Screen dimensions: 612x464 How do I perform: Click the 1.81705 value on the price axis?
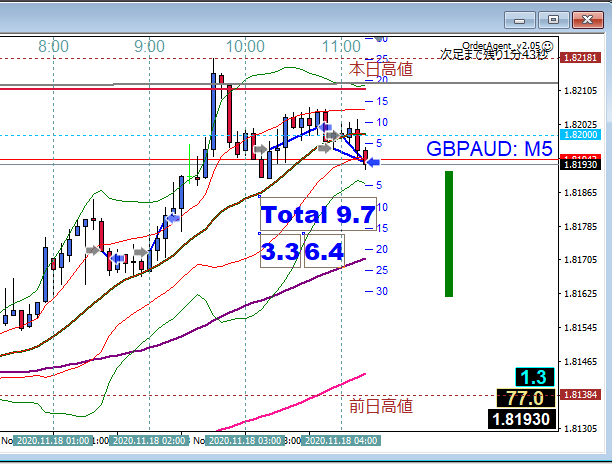pyautogui.click(x=581, y=260)
